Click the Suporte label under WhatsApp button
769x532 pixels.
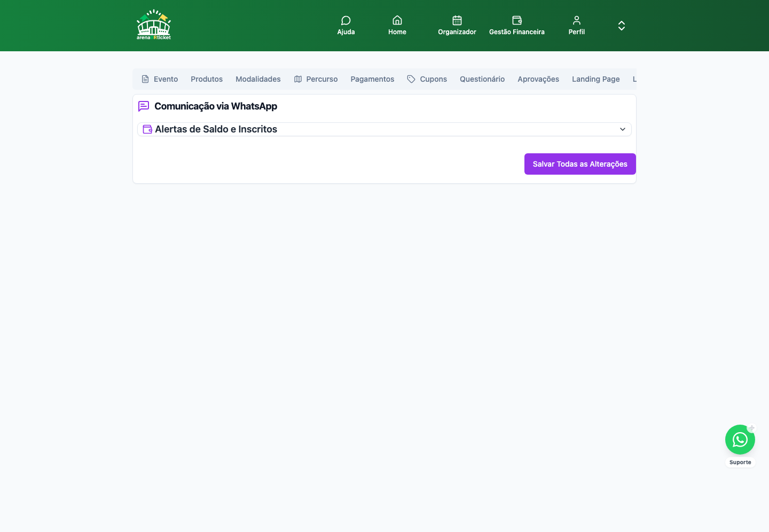[740, 463]
